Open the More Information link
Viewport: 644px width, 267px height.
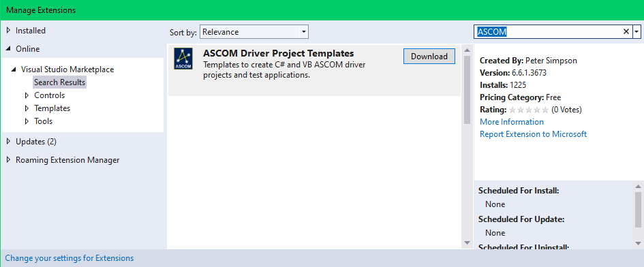[511, 122]
